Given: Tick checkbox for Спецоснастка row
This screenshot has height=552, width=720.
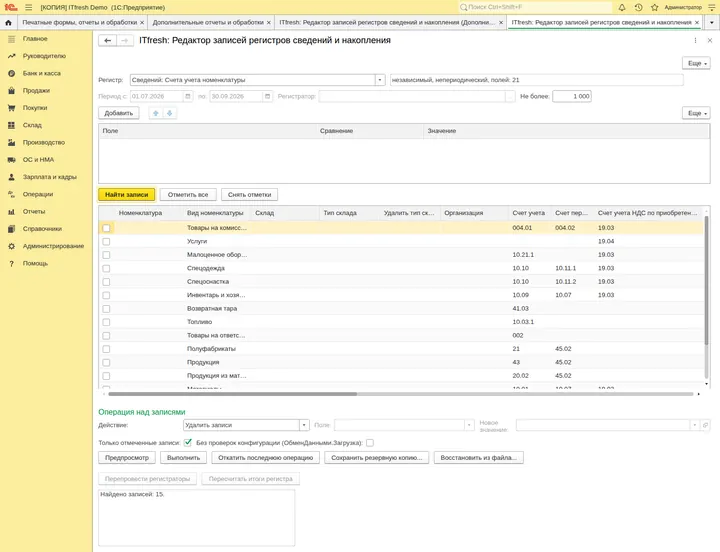Looking at the screenshot, I should click(x=106, y=282).
